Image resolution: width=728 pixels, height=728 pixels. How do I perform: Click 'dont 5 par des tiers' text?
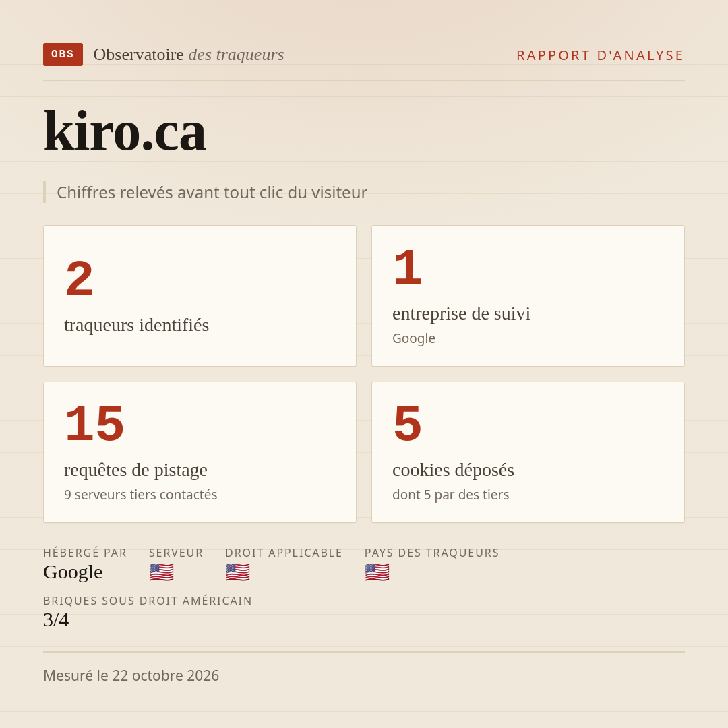(x=450, y=495)
